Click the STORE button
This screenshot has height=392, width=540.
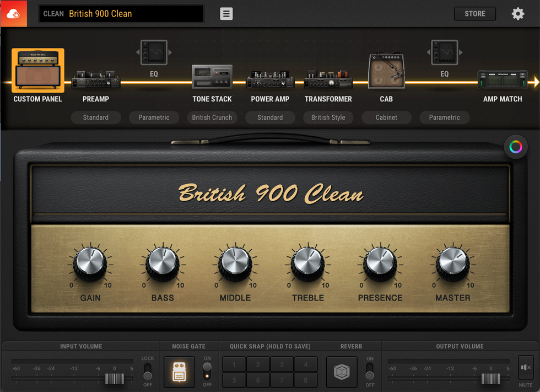pos(474,14)
